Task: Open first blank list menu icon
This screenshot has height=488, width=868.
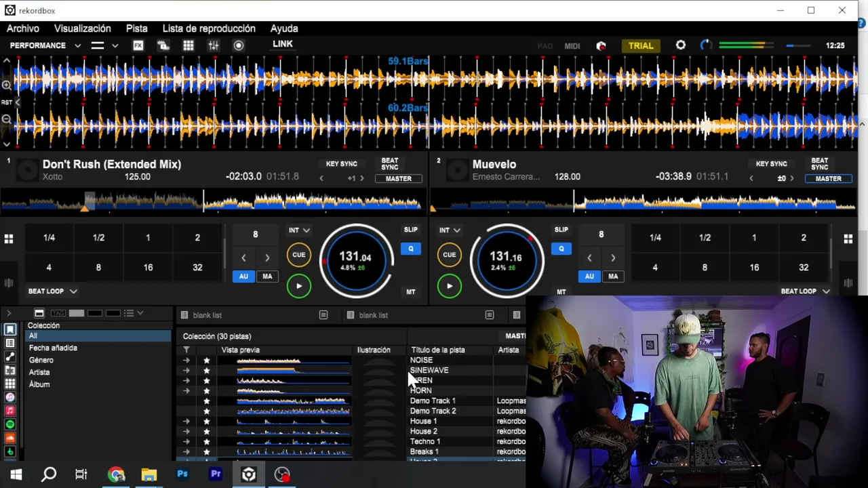Action: 323,315
